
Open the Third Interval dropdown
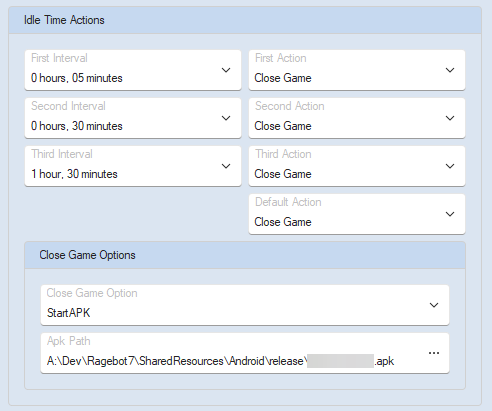[133, 166]
